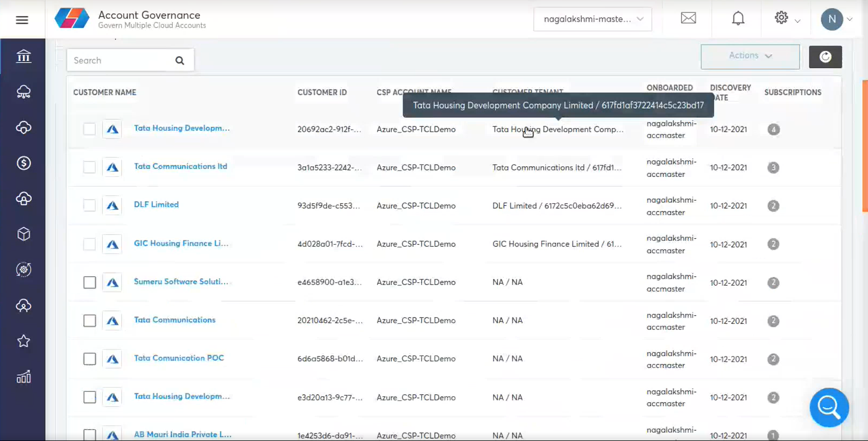Image resolution: width=868 pixels, height=441 pixels.
Task: Open the dollar cost sidebar icon
Action: tap(23, 163)
